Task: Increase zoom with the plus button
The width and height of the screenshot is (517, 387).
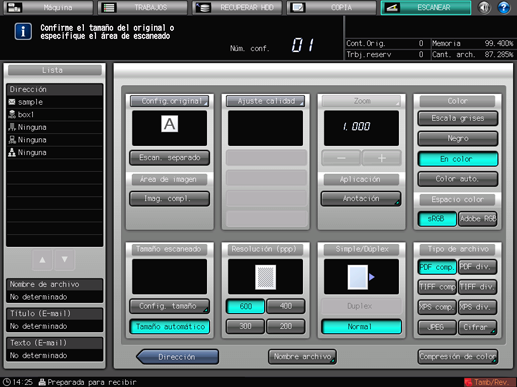Action: point(382,158)
